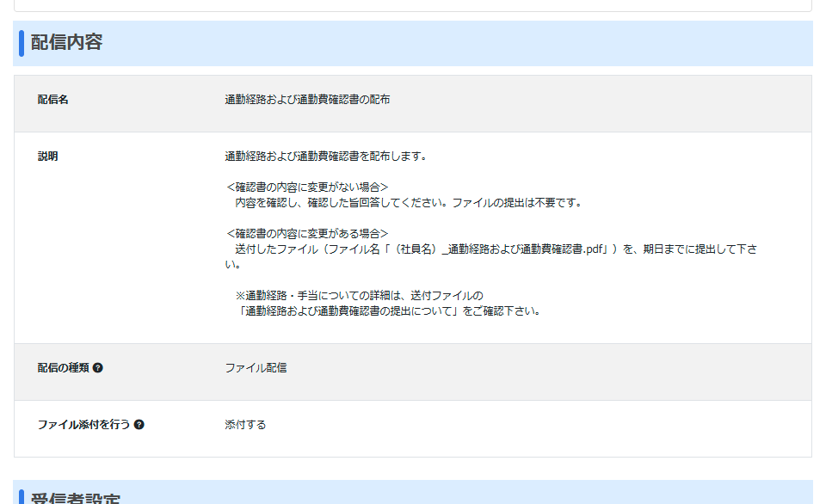Click the ＜確認書の内容に変更がない場合＞ heading
This screenshot has width=826, height=504.
[307, 187]
